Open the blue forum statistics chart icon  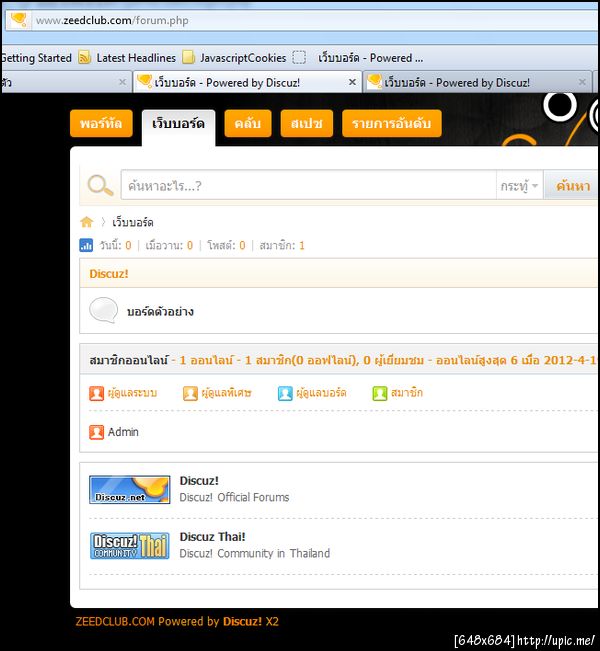(86, 245)
